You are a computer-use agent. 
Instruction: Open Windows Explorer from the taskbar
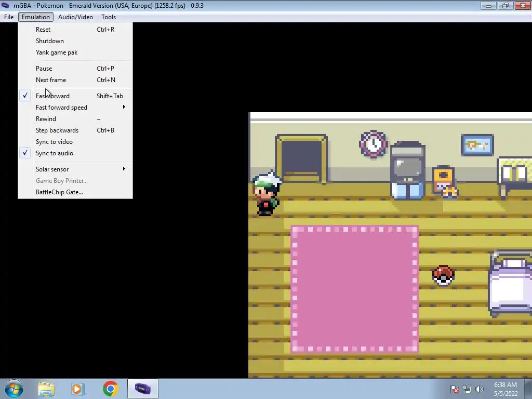(x=46, y=389)
